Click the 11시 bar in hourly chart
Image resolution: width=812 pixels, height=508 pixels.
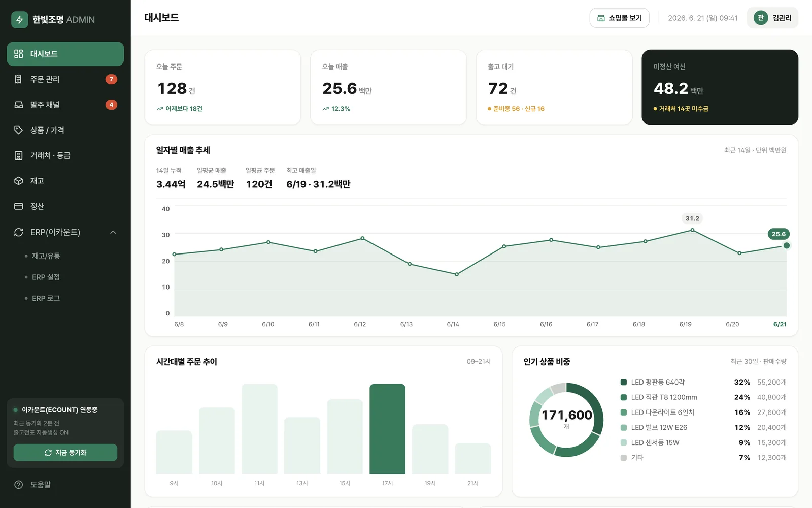(259, 429)
